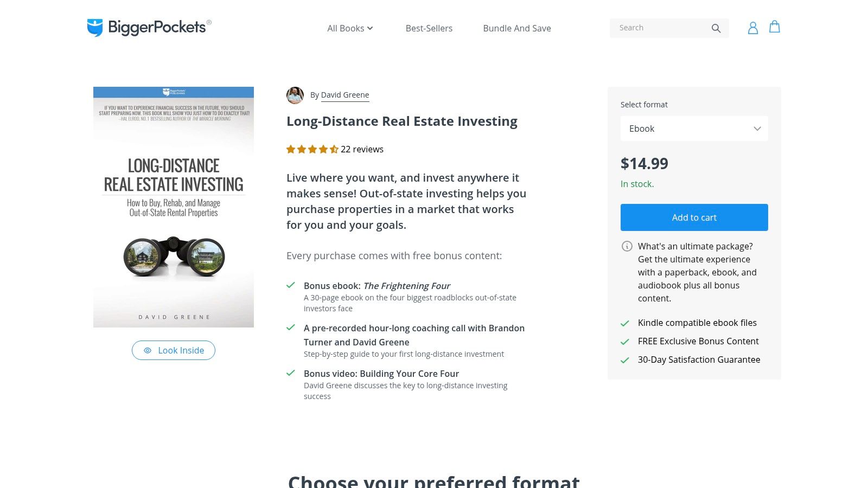Image resolution: width=868 pixels, height=488 pixels.
Task: Click the eye icon inside Look Inside button
Action: [x=147, y=350]
